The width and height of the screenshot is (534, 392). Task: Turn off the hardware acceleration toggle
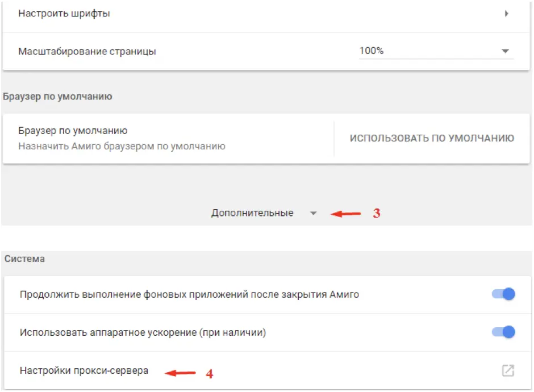[x=503, y=332]
